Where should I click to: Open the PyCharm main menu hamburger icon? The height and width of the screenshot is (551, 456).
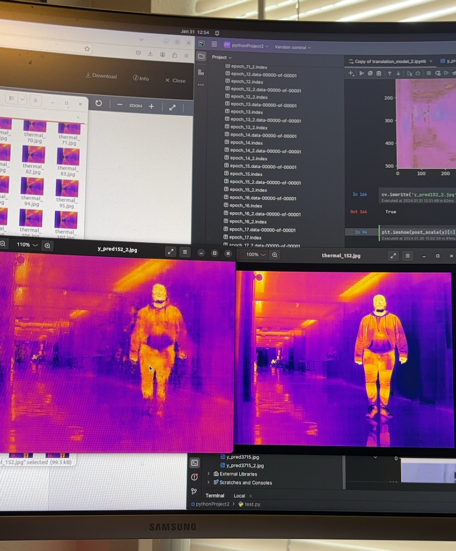214,44
